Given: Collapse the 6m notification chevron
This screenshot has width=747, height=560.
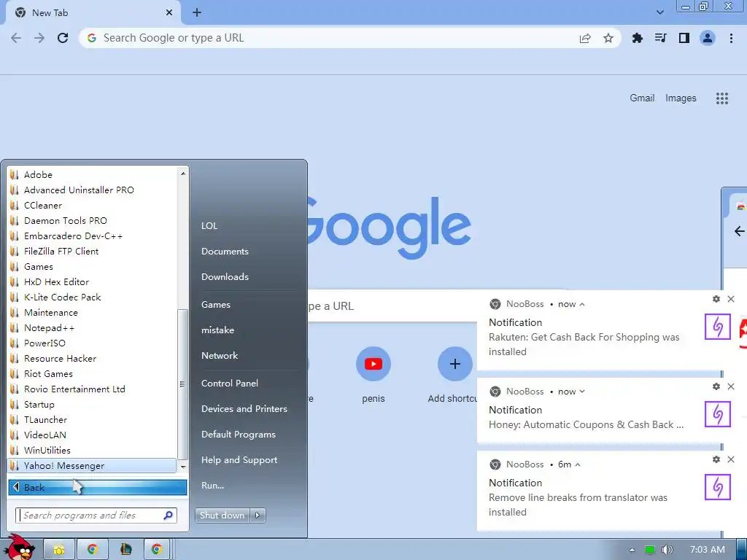Looking at the screenshot, I should pos(578,464).
